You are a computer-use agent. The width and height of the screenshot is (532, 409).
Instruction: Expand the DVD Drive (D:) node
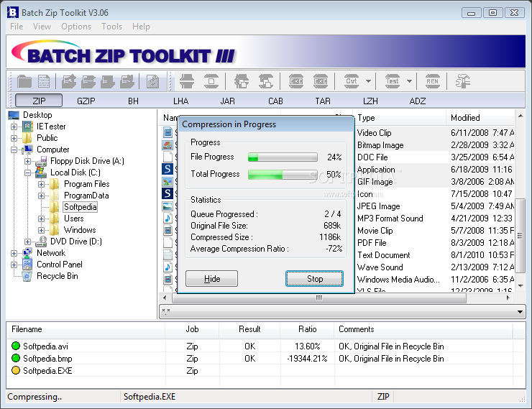pyautogui.click(x=28, y=242)
